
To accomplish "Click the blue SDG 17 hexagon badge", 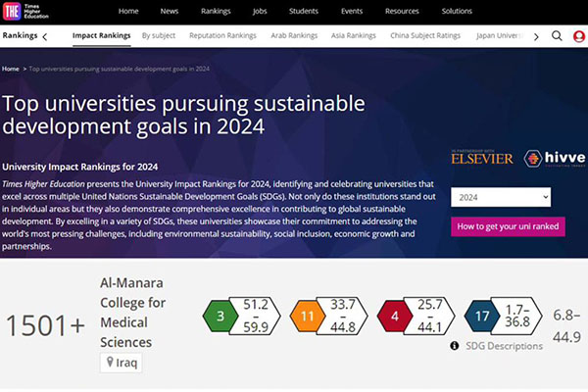I will (482, 316).
